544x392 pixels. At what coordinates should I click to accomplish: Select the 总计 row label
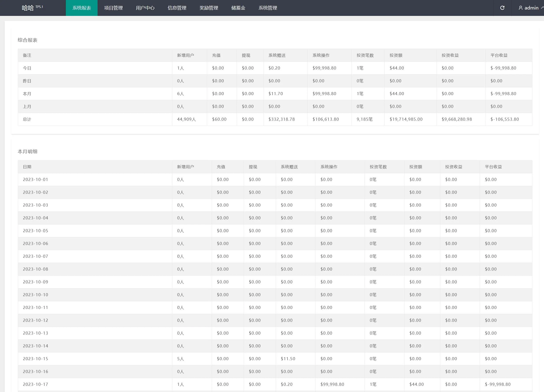click(x=27, y=119)
